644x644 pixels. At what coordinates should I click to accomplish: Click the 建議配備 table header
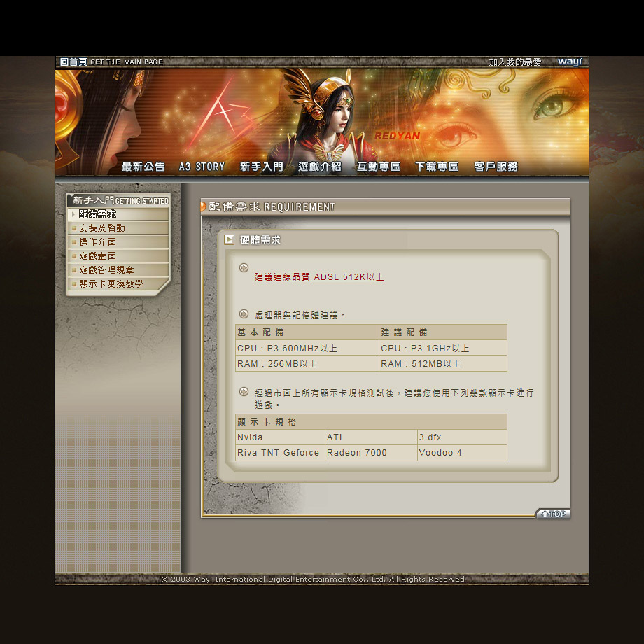point(442,332)
